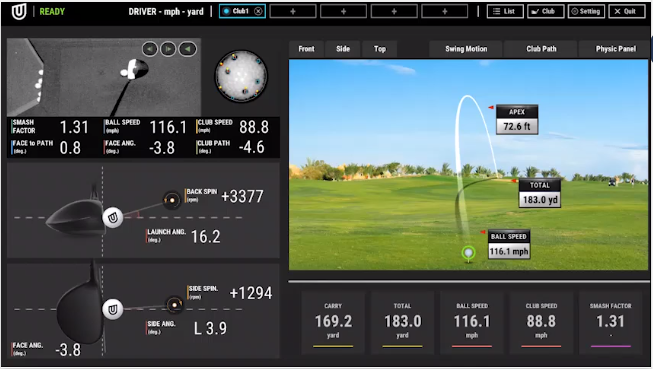This screenshot has width=653, height=369.
Task: Quit the application
Action: pos(626,11)
